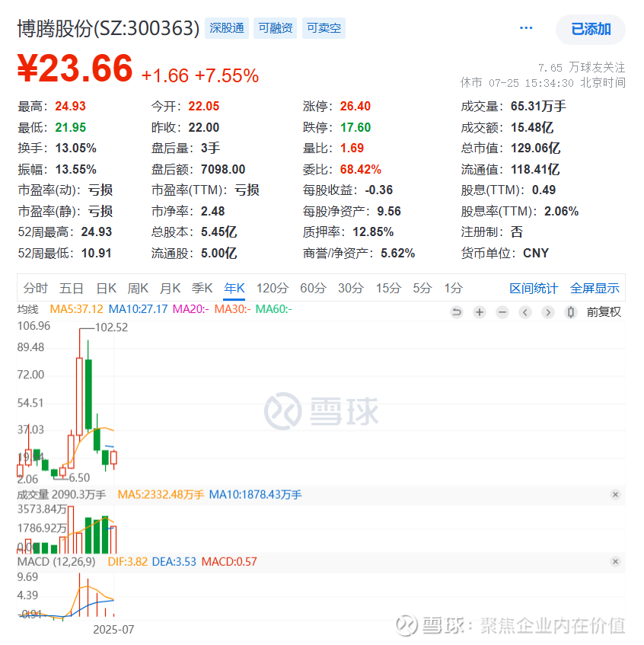644x645 pixels.
Task: Open the 季K chart tab
Action: point(202,288)
